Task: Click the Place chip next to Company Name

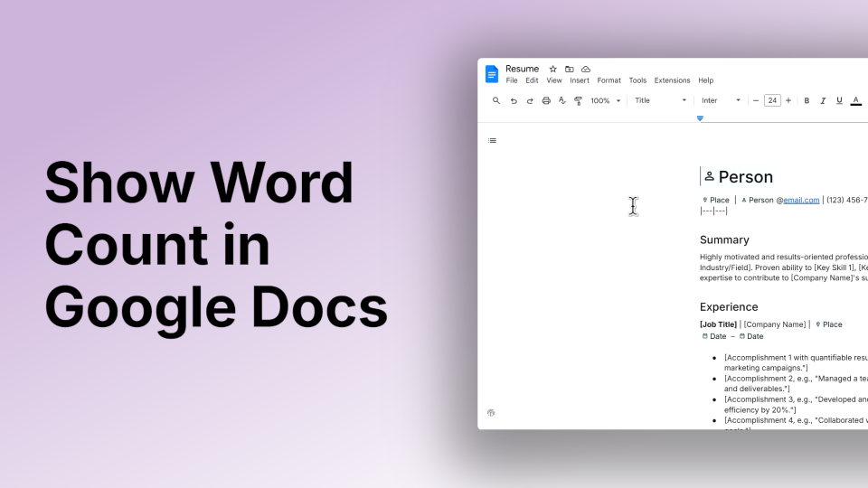Action: 829,324
